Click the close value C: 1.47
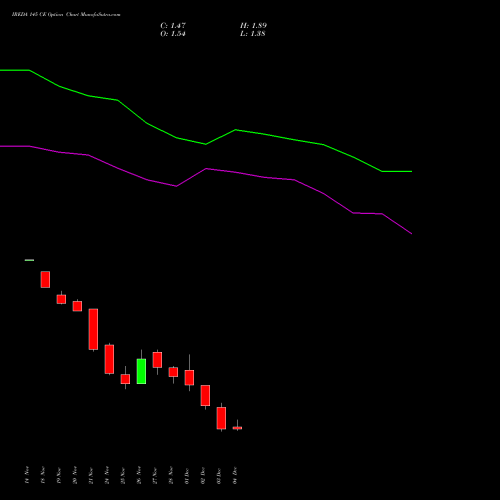This screenshot has width=500, height=500. coord(173,26)
